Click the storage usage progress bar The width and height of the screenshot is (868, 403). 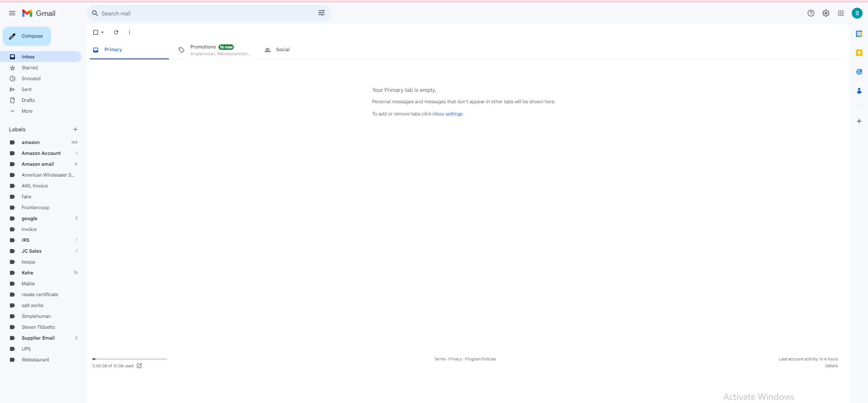[129, 359]
